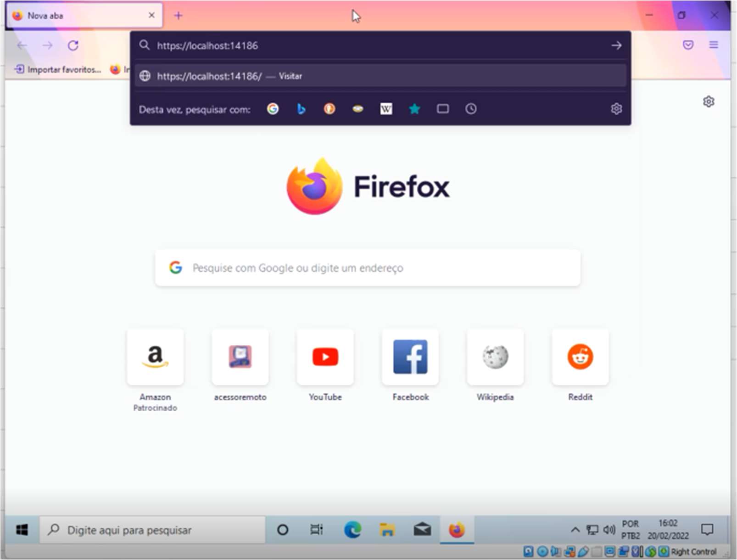
Task: Click Importar favoritos bookmark
Action: click(x=58, y=69)
